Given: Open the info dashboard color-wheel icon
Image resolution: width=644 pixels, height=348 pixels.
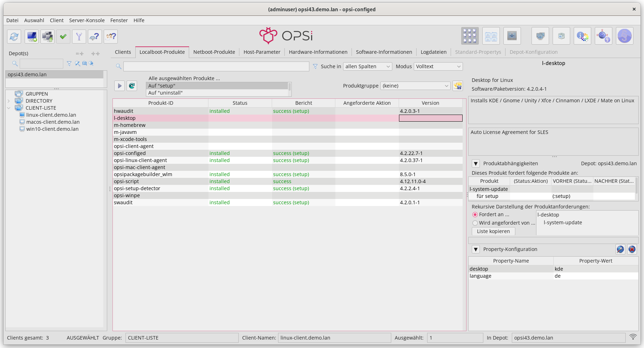Looking at the screenshot, I should pos(582,36).
